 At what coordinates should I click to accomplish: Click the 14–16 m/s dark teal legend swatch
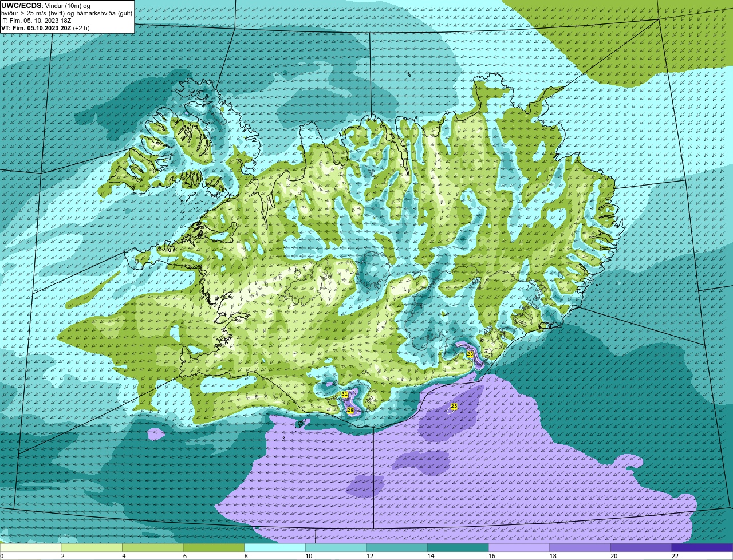click(x=458, y=547)
